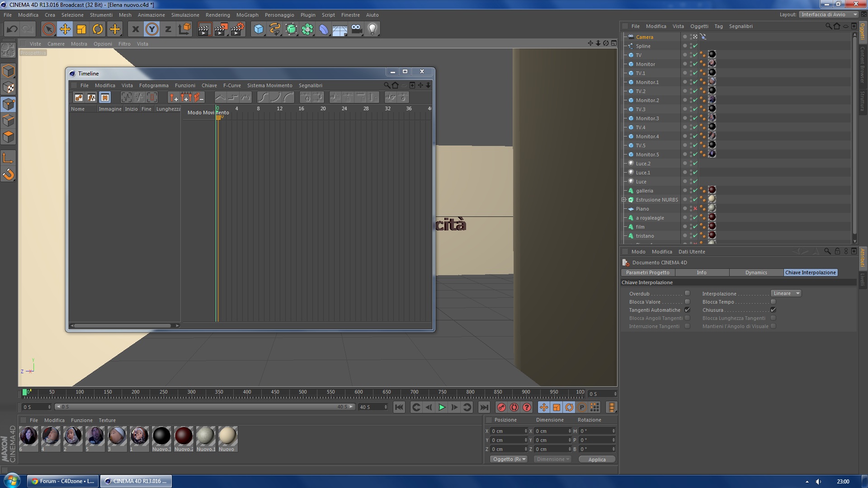Viewport: 868px width, 488px height.
Task: Select the Nuovo.2 dark red material
Action: point(184,436)
